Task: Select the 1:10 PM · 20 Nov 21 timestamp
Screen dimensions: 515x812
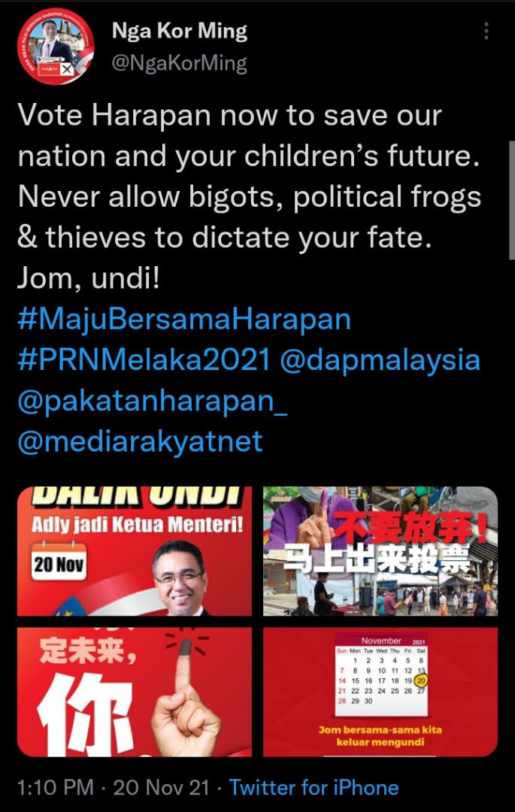Action: 114,788
